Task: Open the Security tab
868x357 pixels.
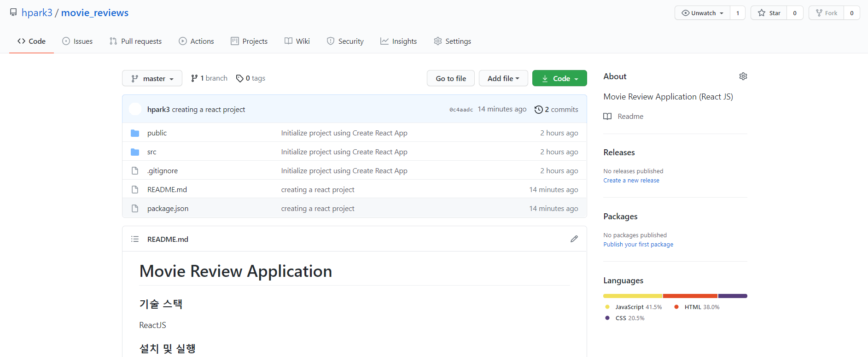Action: tap(345, 41)
